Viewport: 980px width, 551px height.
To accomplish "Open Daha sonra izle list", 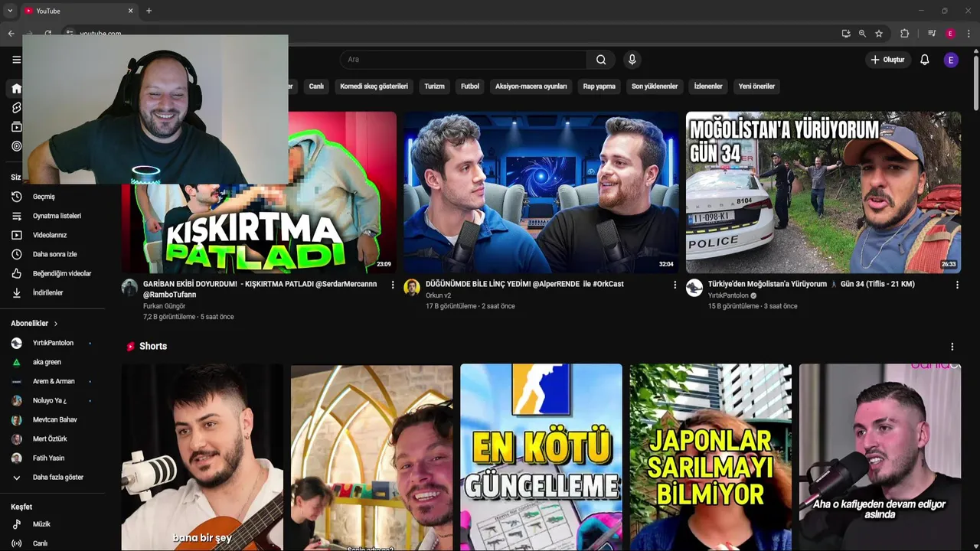I will [53, 254].
